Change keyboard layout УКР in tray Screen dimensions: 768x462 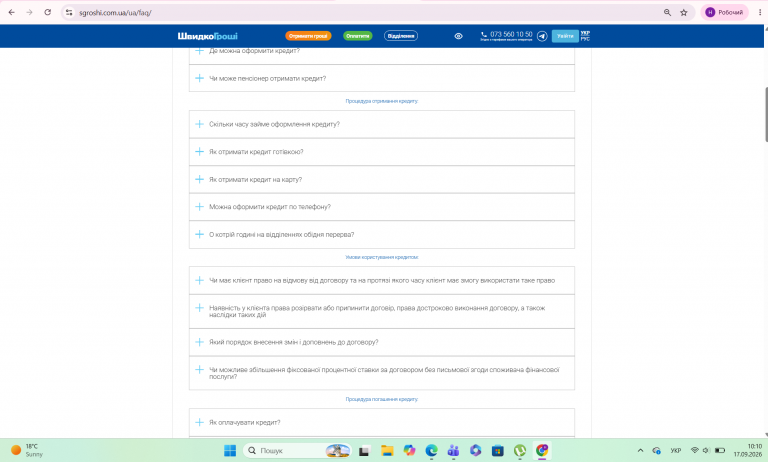pos(676,450)
